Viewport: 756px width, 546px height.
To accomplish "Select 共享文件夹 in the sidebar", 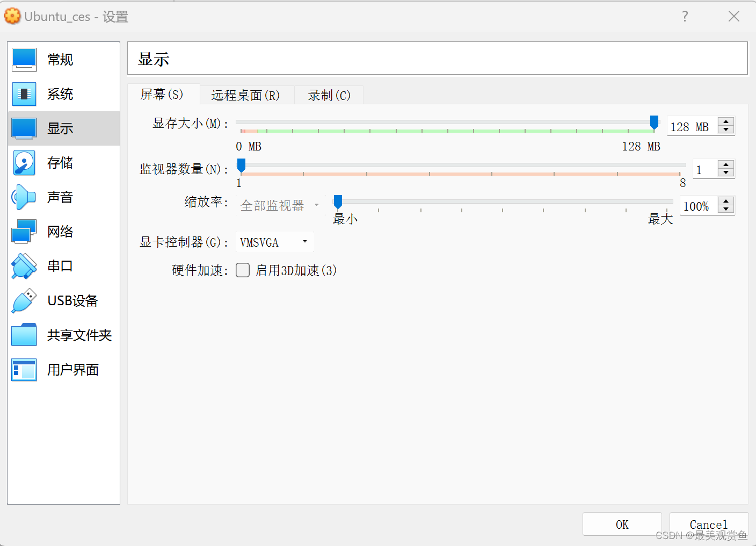I will click(x=64, y=335).
